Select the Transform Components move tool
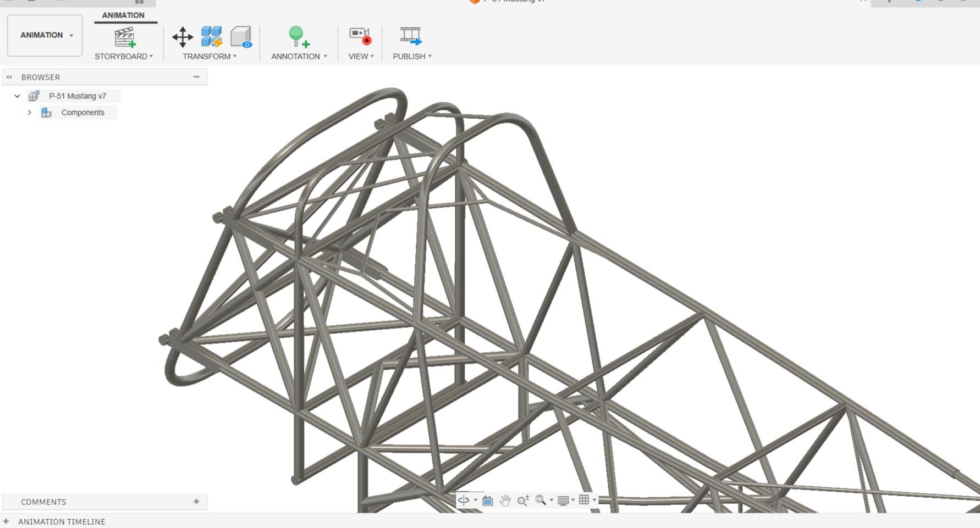Image resolution: width=980 pixels, height=528 pixels. coord(182,37)
